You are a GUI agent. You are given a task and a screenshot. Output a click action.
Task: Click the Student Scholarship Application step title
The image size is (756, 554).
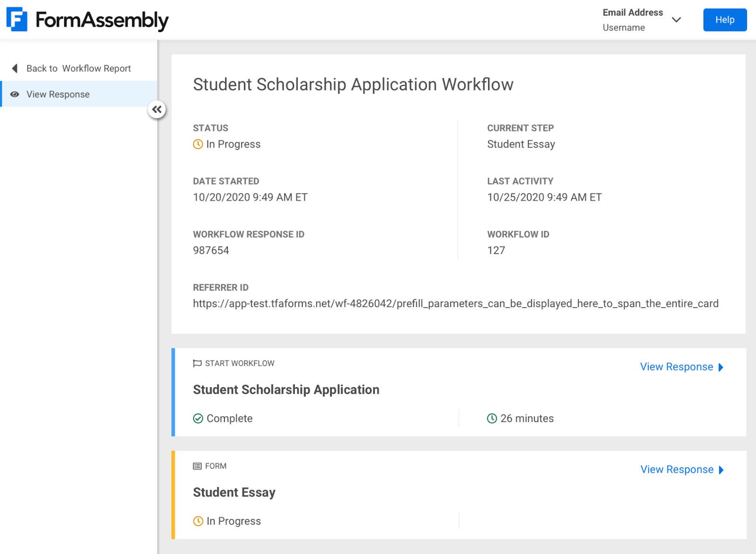point(286,390)
